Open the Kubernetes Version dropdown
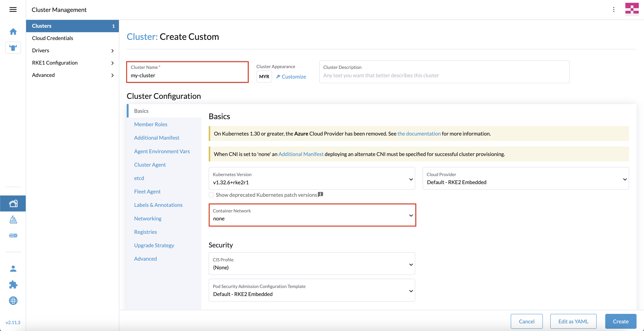 312,178
